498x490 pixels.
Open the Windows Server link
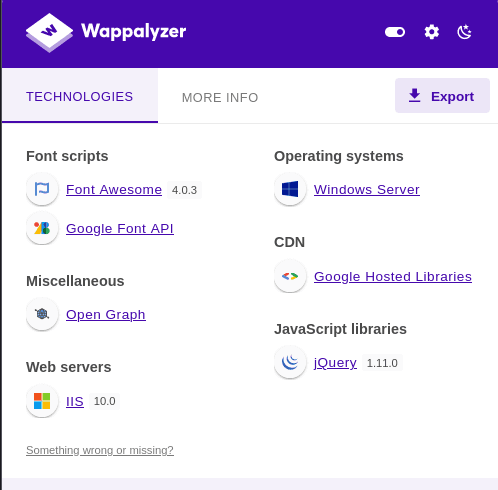coord(367,189)
